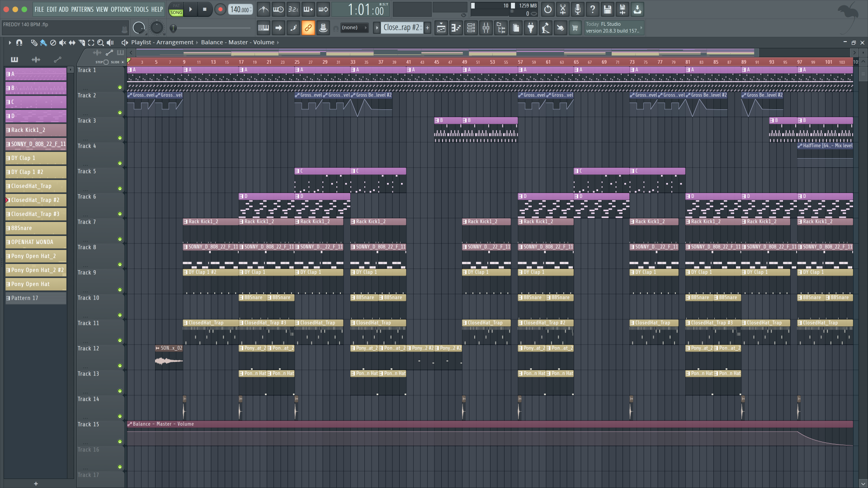868x488 pixels.
Task: Select the Draw pencil tool in playlist
Action: pyautogui.click(x=34, y=42)
